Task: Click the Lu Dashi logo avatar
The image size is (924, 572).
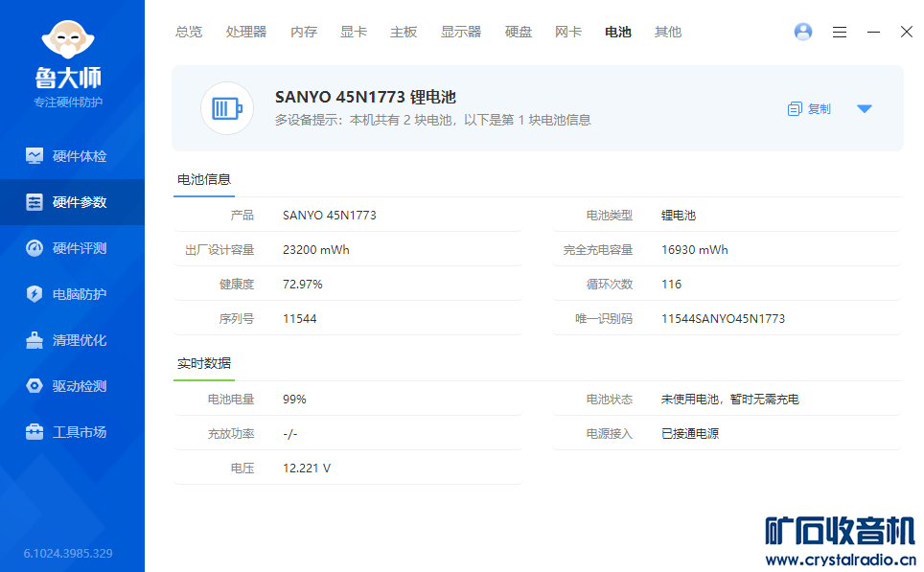Action: click(68, 39)
